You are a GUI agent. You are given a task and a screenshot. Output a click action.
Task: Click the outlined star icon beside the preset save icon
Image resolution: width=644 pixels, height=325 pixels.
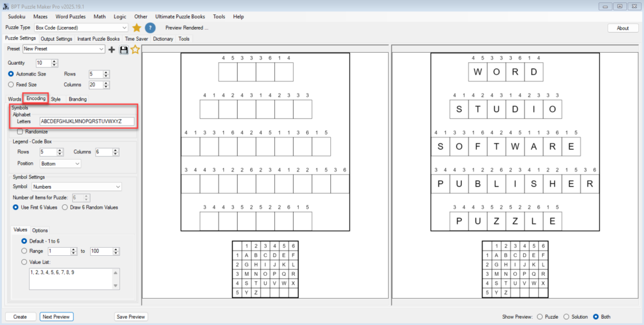[135, 49]
